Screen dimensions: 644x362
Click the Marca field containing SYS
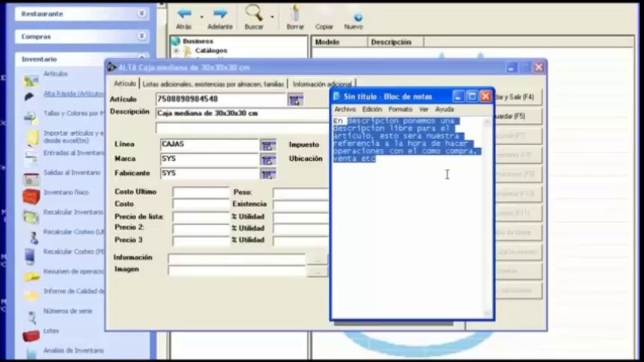click(x=209, y=159)
